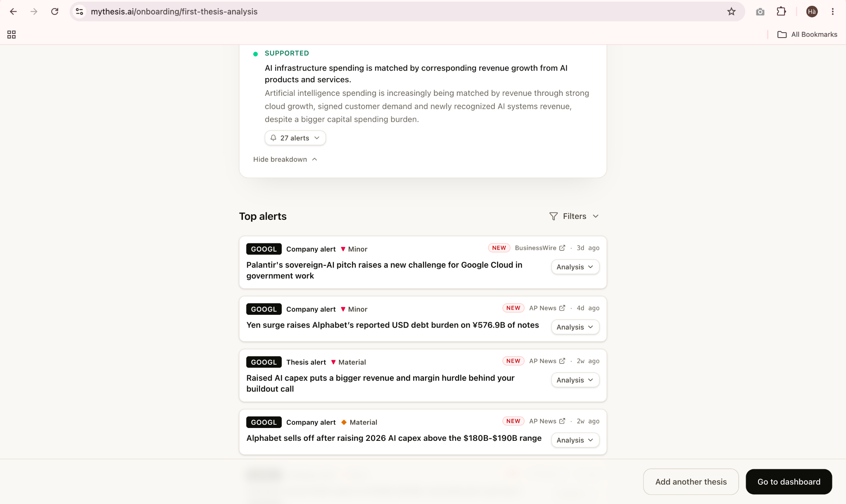Open BusinessWire external source link
Screen dimensions: 846x504
[x=540, y=248]
